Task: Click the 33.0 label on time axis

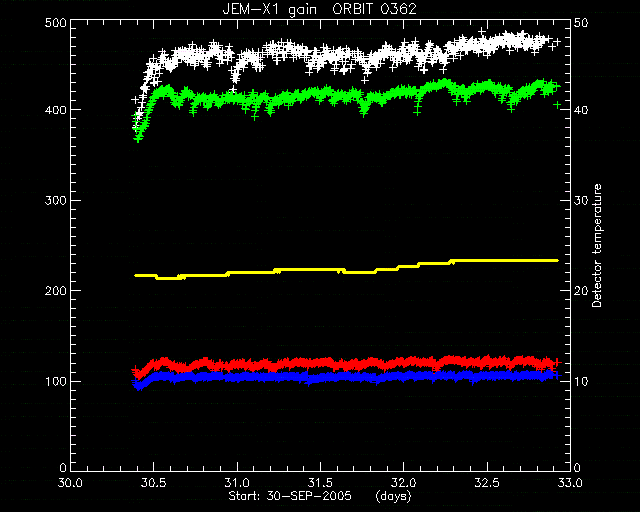Action: point(570,483)
